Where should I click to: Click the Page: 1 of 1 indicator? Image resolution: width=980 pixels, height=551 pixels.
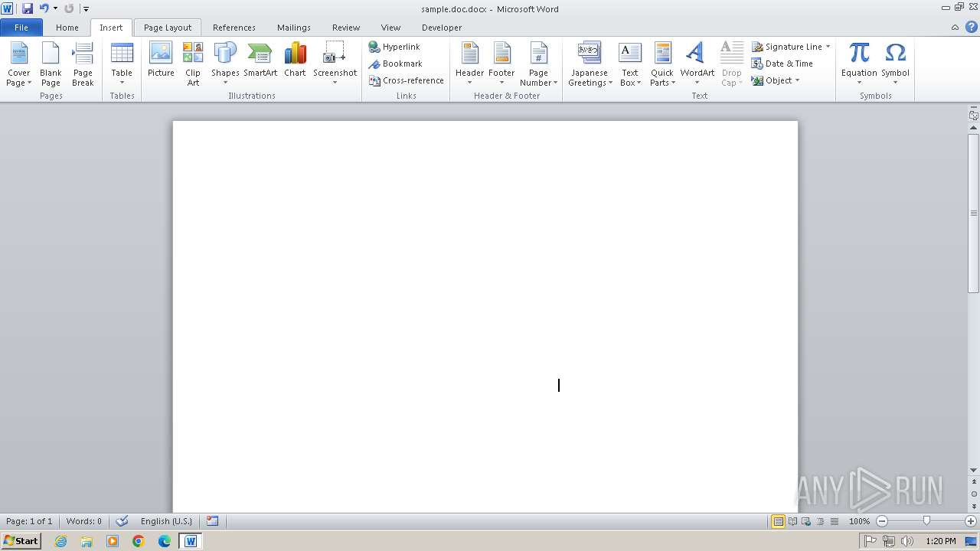(29, 521)
